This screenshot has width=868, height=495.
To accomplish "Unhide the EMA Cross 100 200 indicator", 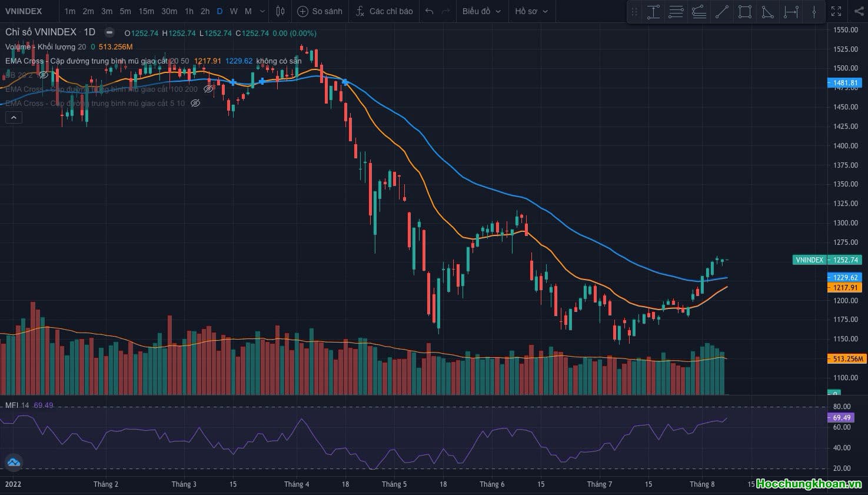I will 208,89.
